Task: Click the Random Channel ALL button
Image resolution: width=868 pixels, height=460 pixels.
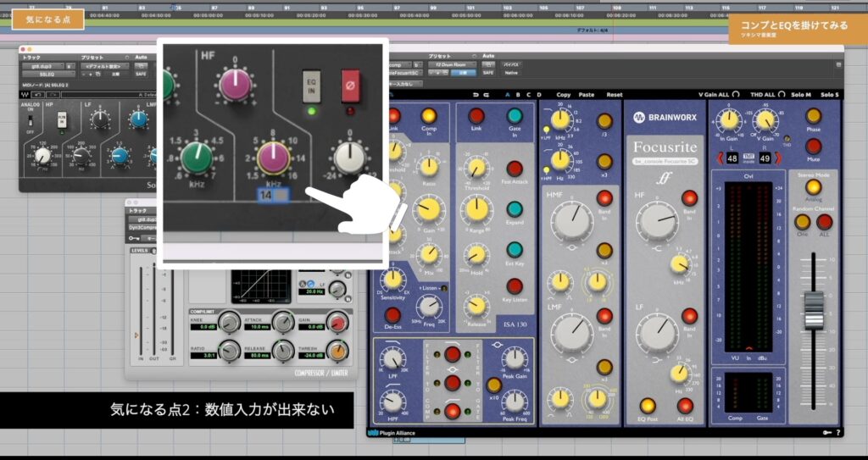Action: click(x=824, y=222)
